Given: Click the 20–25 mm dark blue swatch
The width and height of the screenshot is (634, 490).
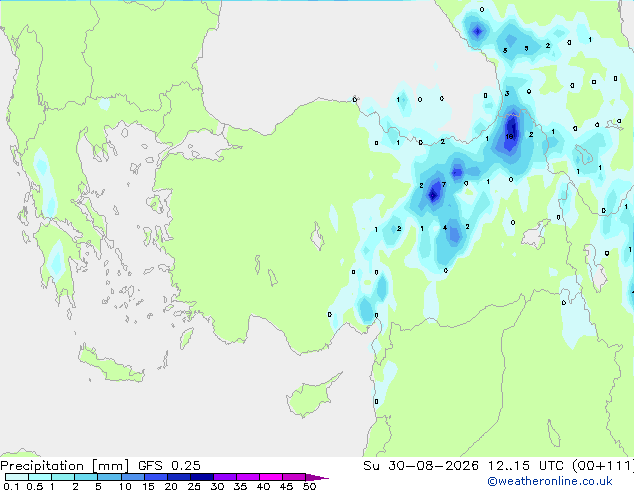Looking at the screenshot, I should [x=178, y=477].
